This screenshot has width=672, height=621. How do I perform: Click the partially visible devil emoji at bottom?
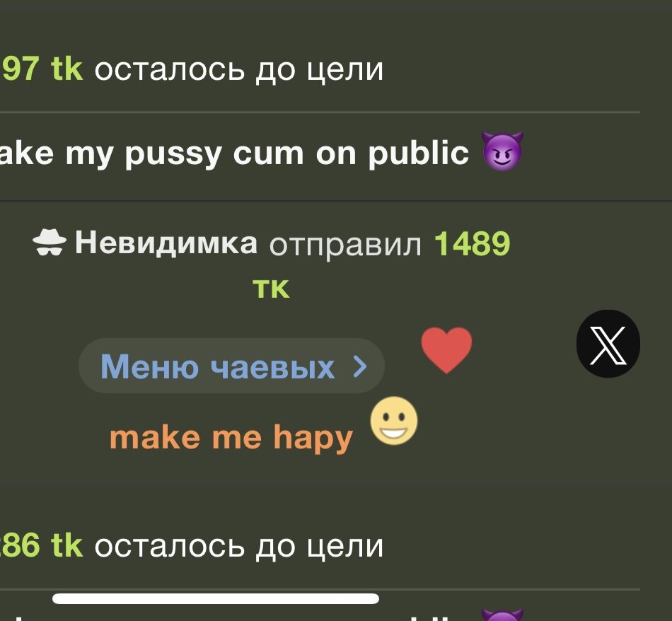tap(502, 615)
